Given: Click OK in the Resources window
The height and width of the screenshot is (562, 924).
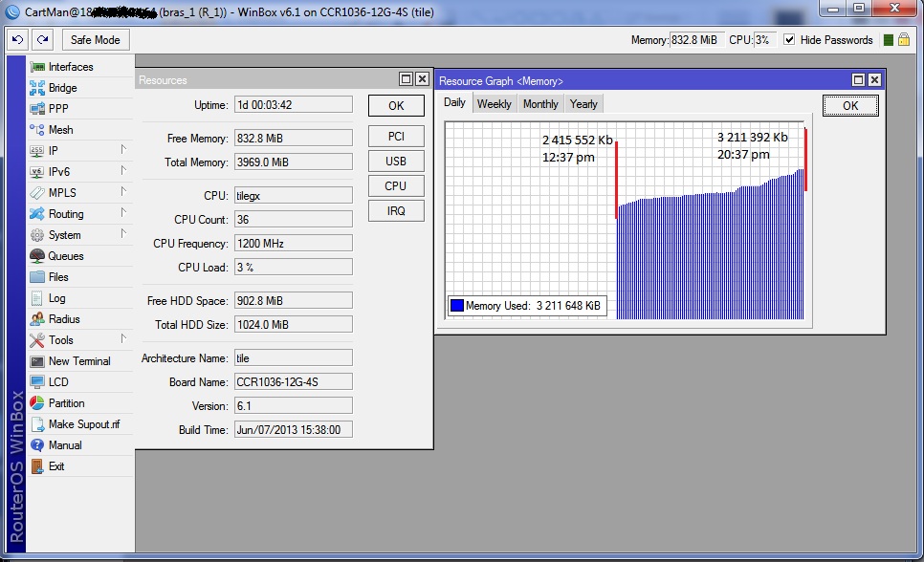Looking at the screenshot, I should pyautogui.click(x=396, y=105).
